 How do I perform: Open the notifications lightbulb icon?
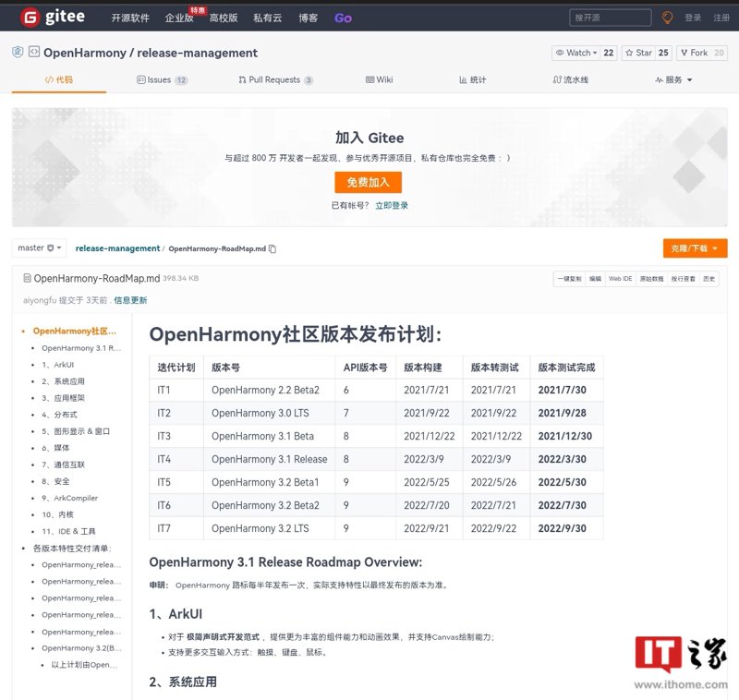(667, 18)
